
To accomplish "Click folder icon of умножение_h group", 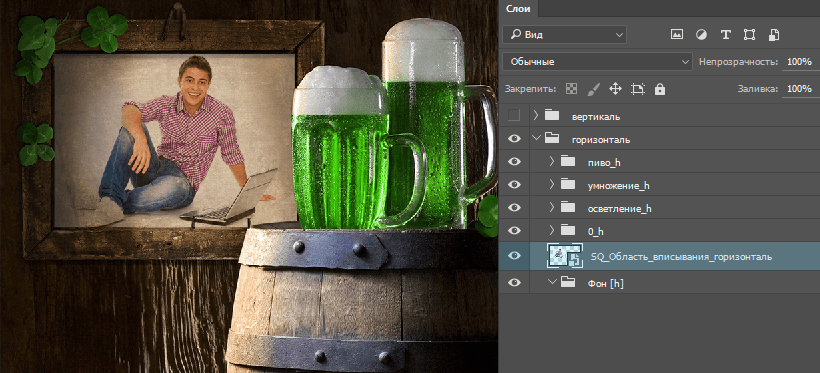I will [x=568, y=184].
